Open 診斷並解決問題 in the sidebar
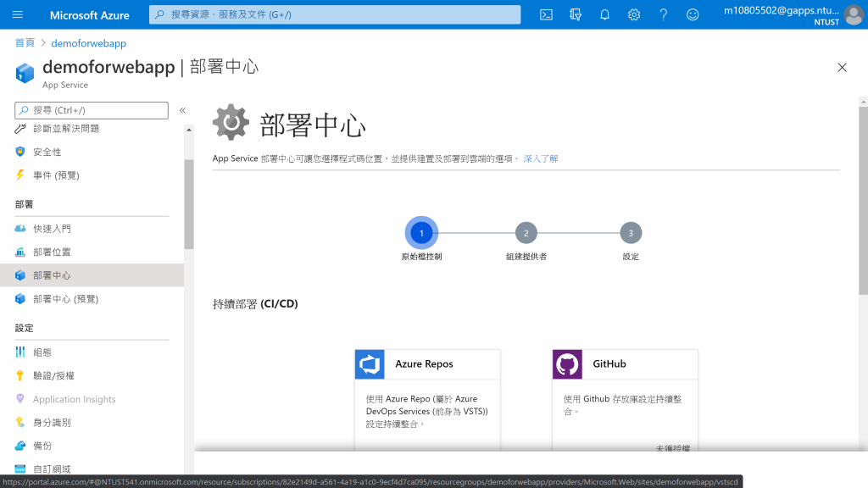This screenshot has height=488, width=868. point(92,129)
